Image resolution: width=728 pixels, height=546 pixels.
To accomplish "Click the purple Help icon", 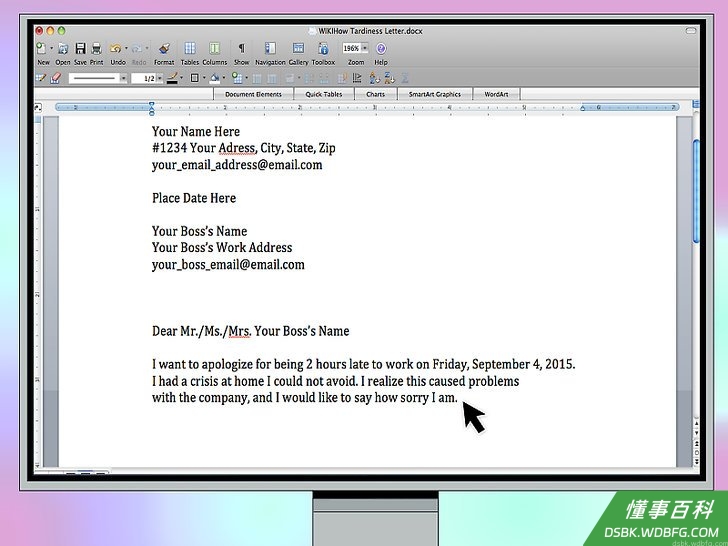I will point(381,48).
